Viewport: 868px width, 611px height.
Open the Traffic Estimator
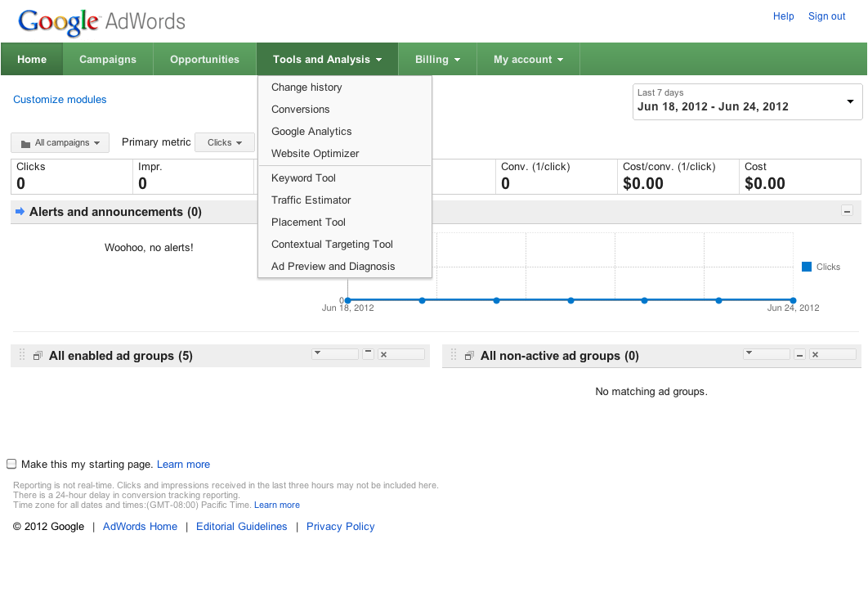tap(345, 200)
